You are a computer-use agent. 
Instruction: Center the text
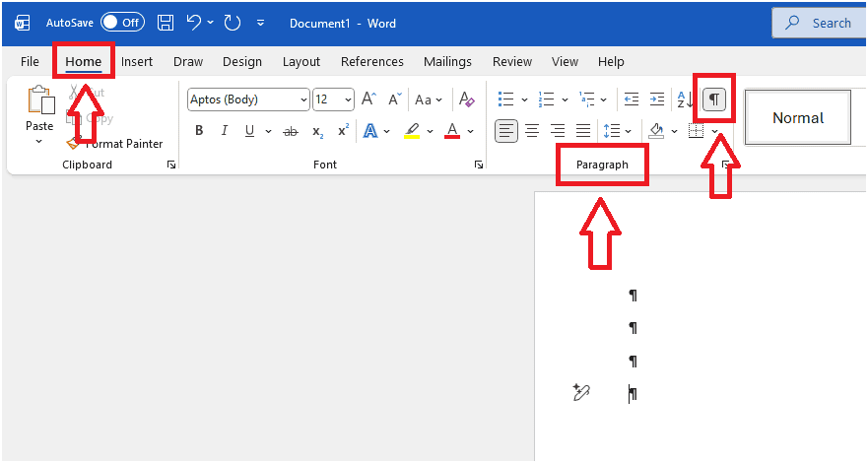click(x=532, y=131)
